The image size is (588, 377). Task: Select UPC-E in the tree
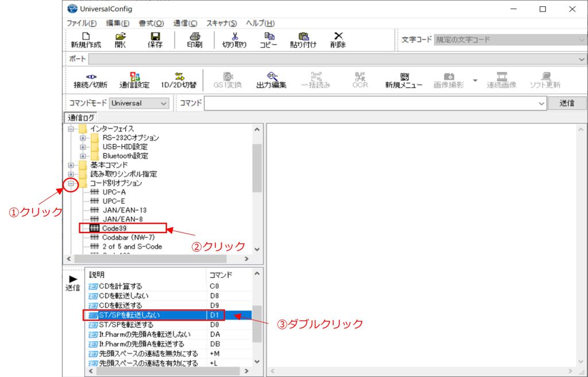tap(114, 201)
